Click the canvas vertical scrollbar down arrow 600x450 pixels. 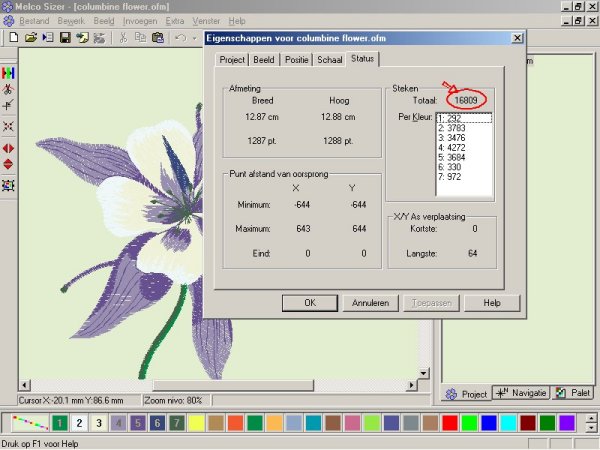pos(423,373)
